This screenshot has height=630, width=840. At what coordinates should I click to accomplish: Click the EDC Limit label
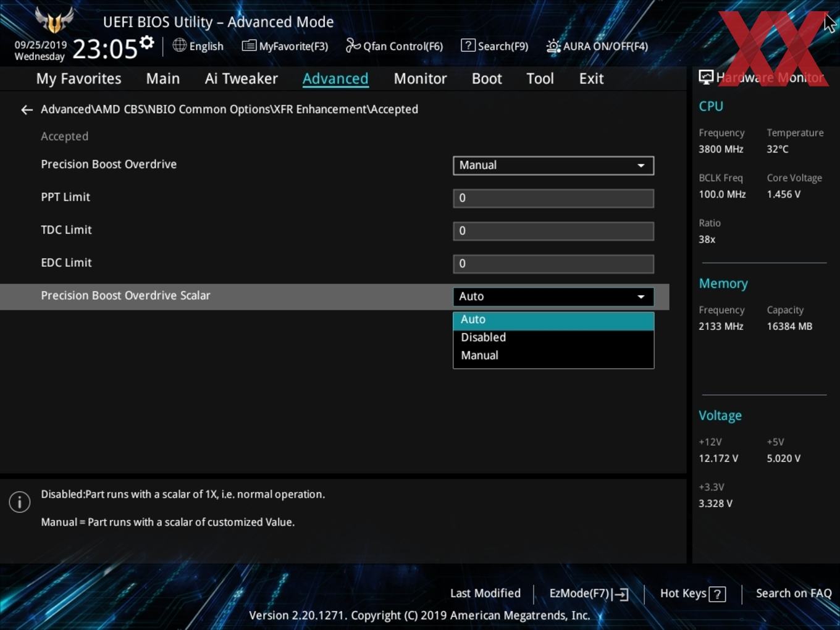click(x=66, y=262)
